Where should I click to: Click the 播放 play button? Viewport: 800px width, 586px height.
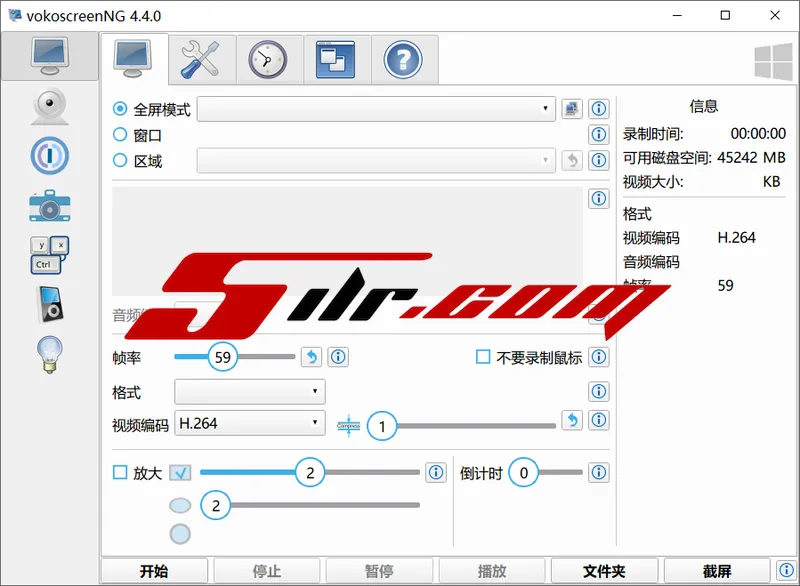tap(492, 571)
